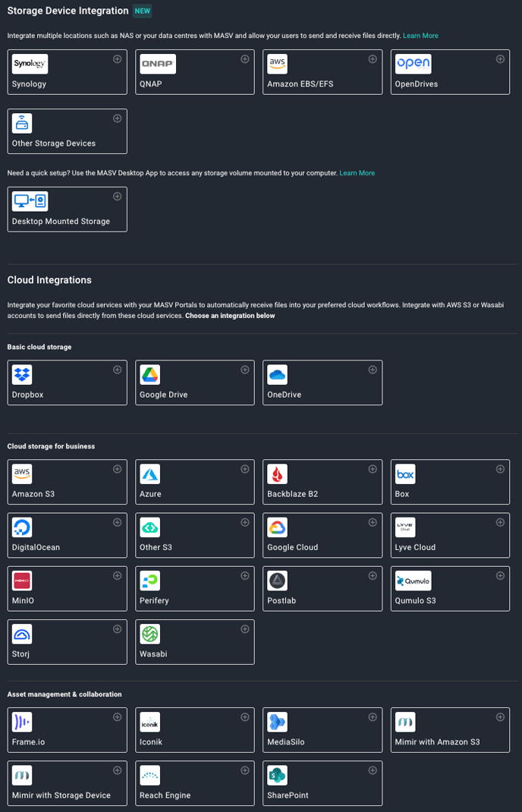
Task: Click the Amazon EBS/EFS aws logo
Action: (x=278, y=65)
